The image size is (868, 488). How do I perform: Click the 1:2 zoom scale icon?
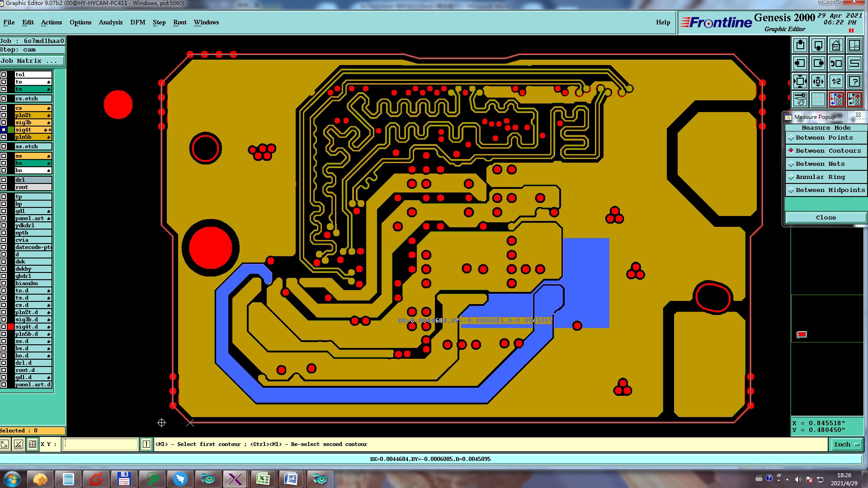tap(836, 81)
